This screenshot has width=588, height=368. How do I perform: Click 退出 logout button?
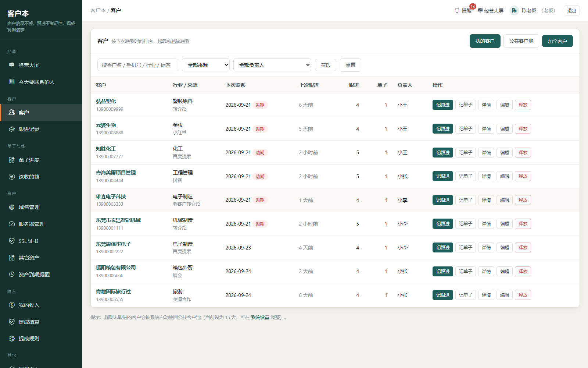coord(571,10)
